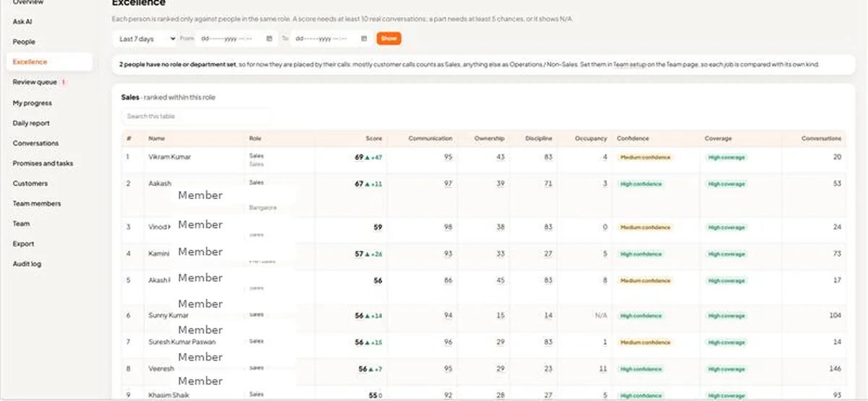Sort by the Coverage column header
This screenshot has width=868, height=401.
tap(718, 138)
